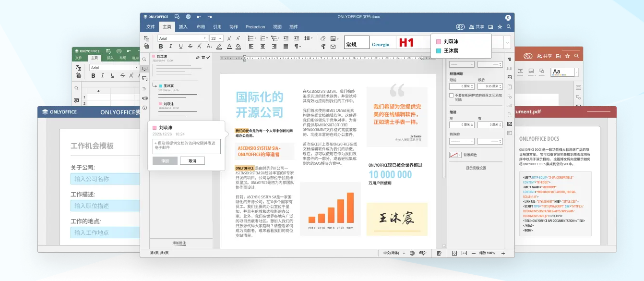Open Chat panel in left sidebar

pyautogui.click(x=144, y=79)
